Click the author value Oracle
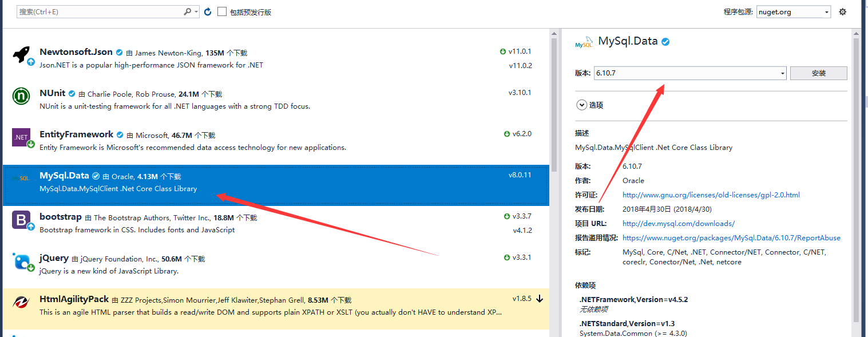The width and height of the screenshot is (868, 337). (633, 181)
